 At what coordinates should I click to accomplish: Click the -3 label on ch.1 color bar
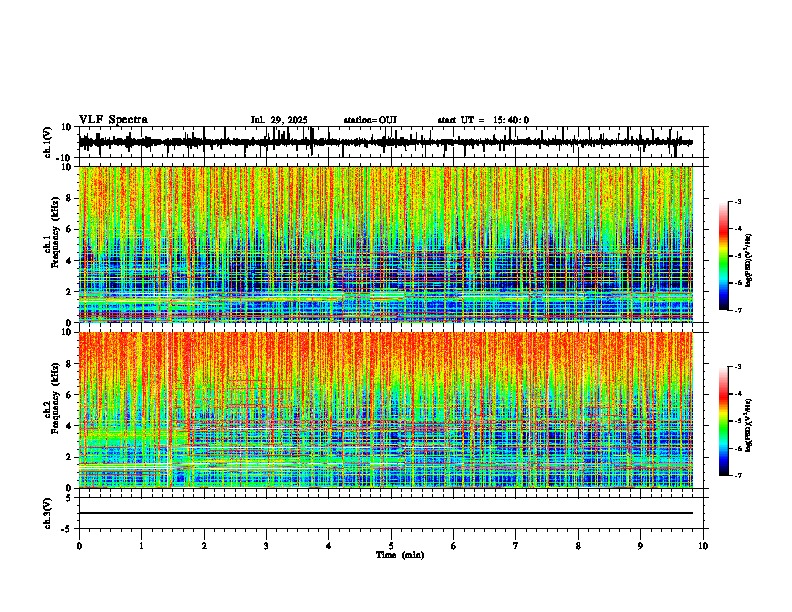coord(737,202)
